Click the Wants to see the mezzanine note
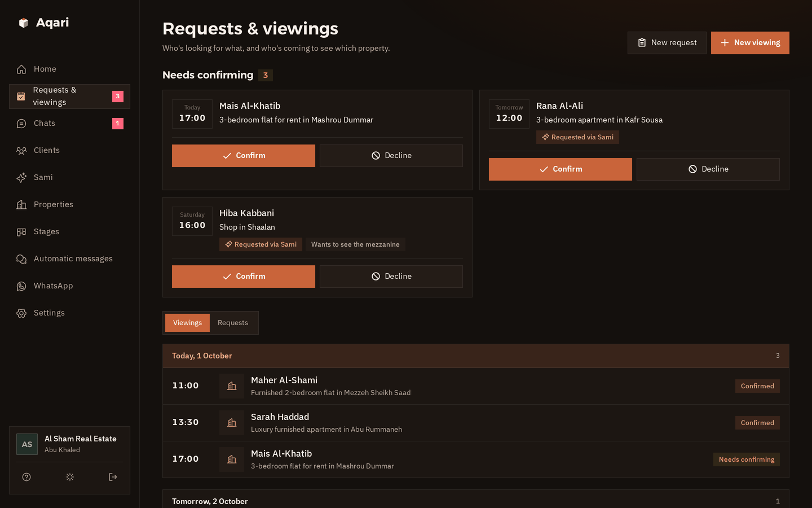 coord(355,244)
